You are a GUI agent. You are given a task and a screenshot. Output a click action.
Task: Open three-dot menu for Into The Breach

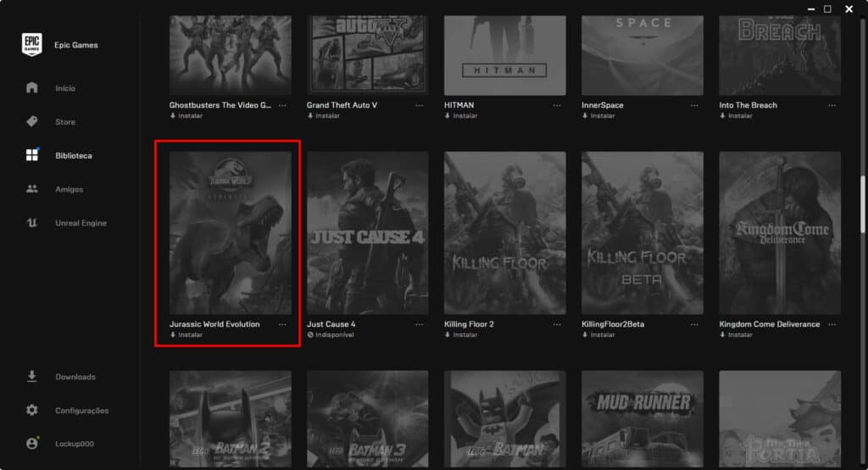point(832,105)
